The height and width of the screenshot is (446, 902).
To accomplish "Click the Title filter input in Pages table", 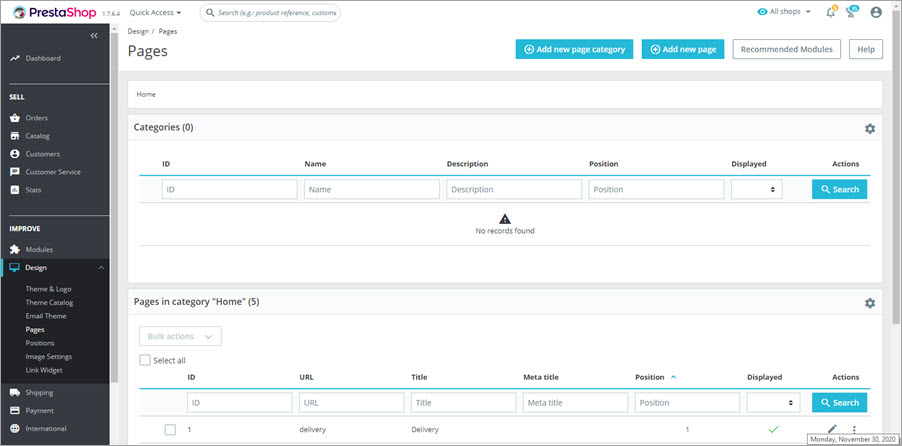I will coord(463,402).
